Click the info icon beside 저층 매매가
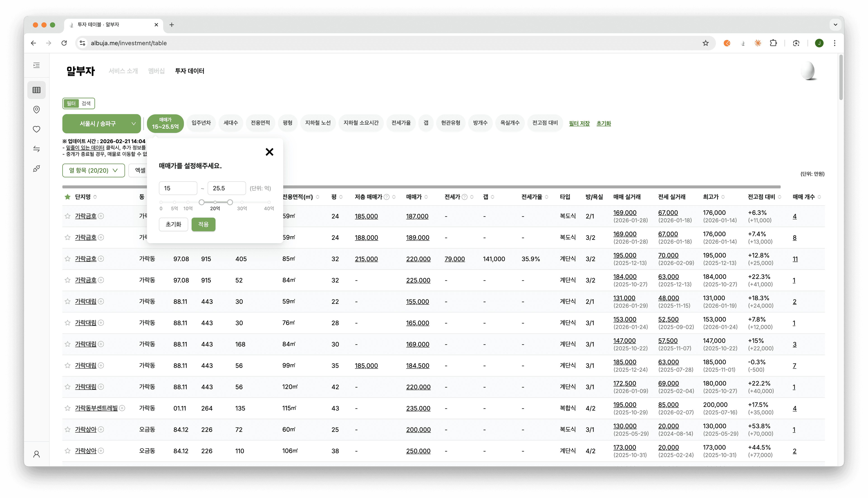868x498 pixels. pyautogui.click(x=387, y=197)
